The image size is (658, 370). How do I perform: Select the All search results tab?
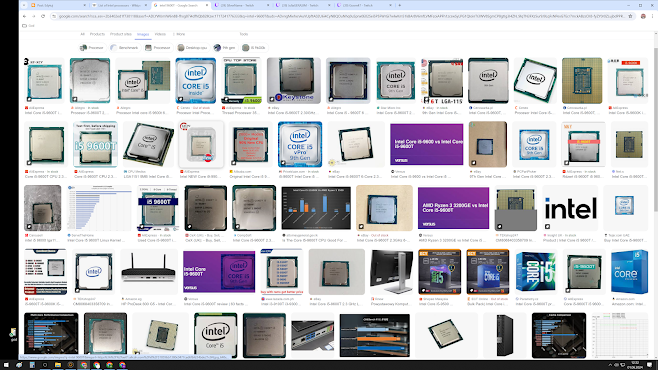[x=82, y=34]
